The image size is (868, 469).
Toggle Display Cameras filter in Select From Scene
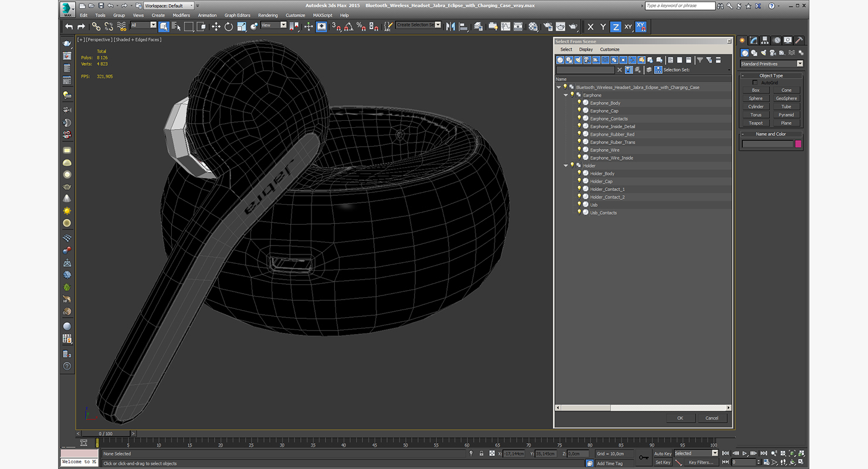point(588,60)
